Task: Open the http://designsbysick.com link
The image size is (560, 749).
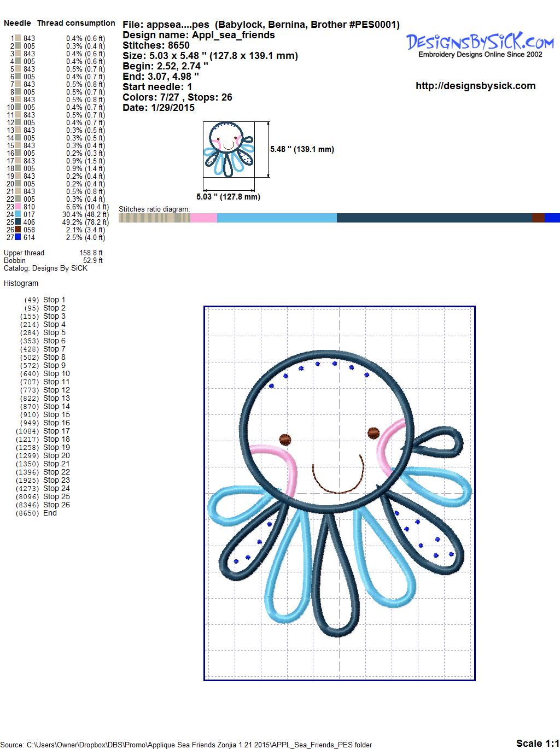Action: (475, 86)
